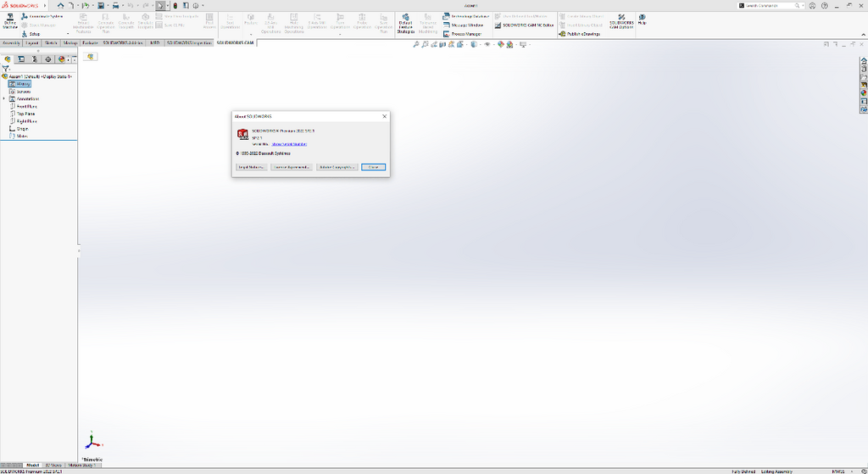Click the Save icon in quick access toolbar

pos(102,6)
